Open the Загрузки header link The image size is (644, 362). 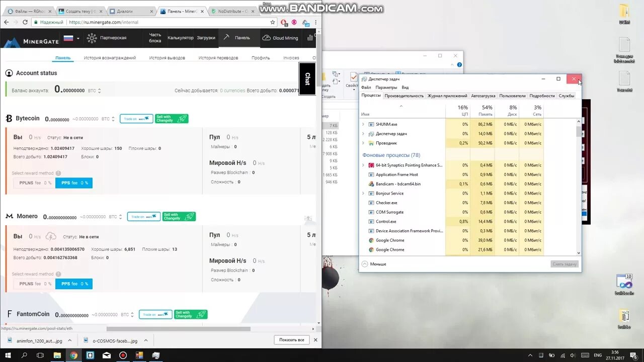click(206, 38)
